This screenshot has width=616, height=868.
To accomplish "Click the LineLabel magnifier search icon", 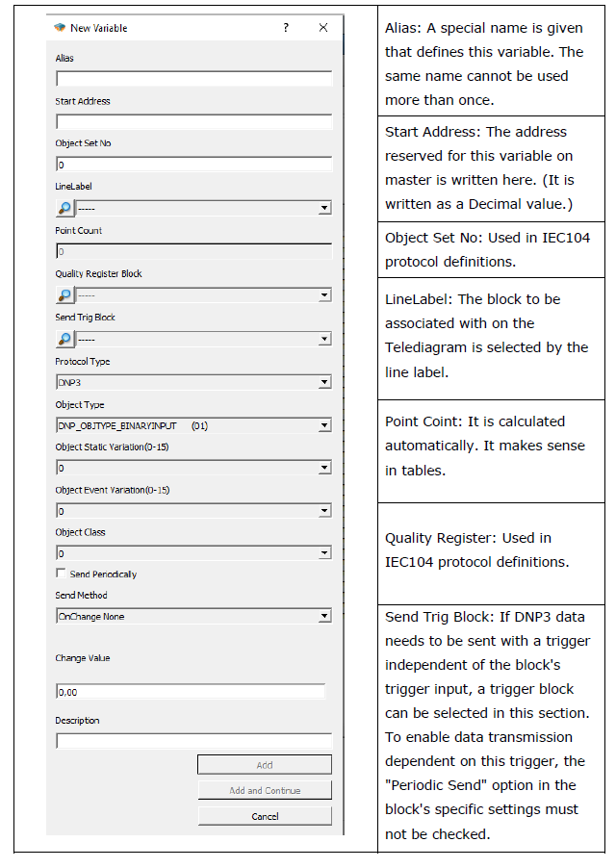I will (64, 208).
